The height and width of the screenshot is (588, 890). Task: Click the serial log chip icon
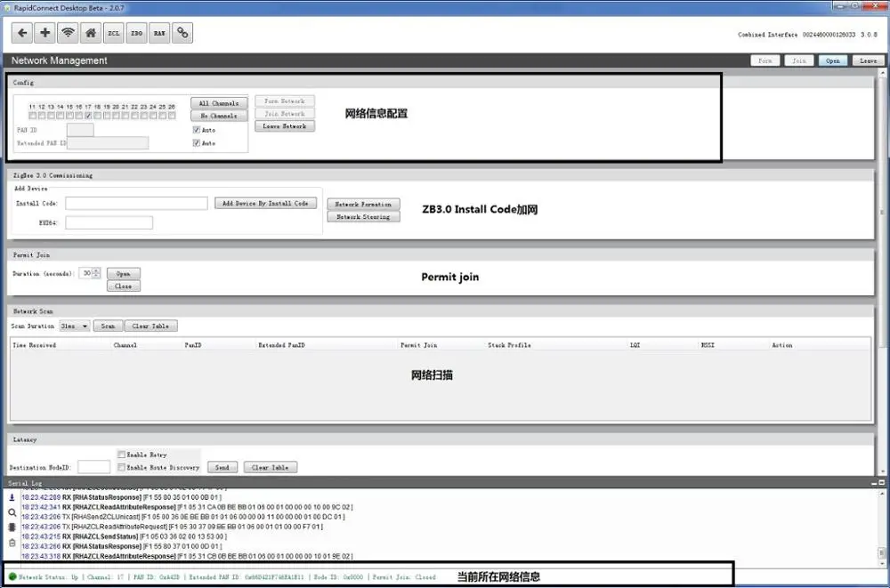pos(12,528)
